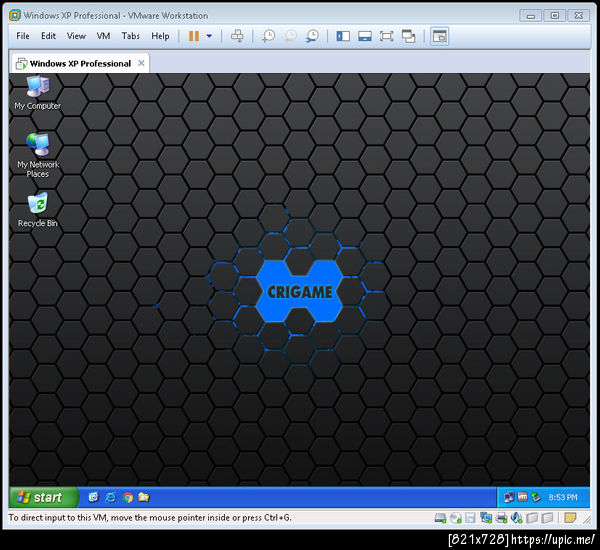Enter full screen mode

click(386, 36)
